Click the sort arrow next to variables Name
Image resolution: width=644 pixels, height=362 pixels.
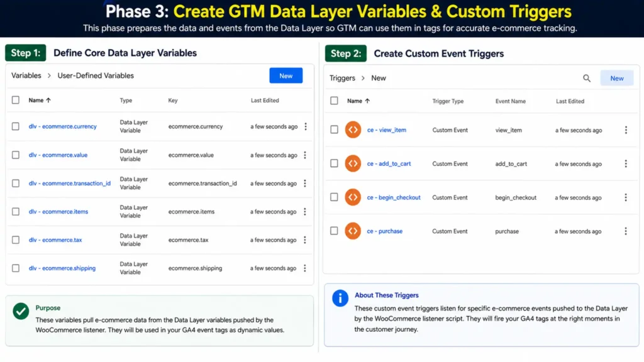click(x=48, y=100)
